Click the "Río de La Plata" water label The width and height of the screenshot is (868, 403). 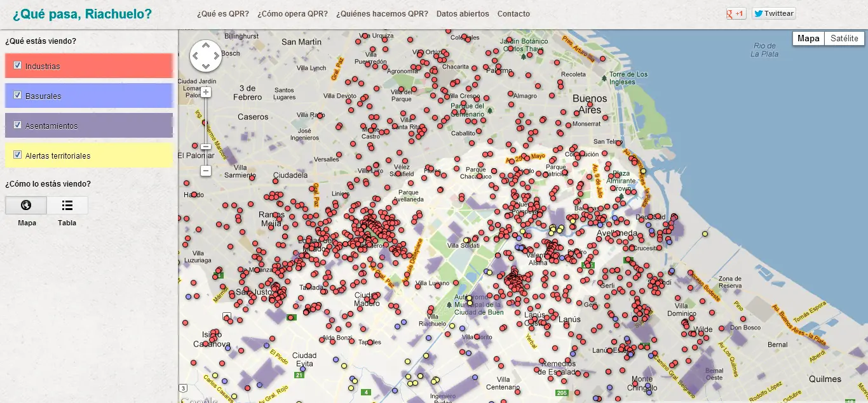point(764,50)
